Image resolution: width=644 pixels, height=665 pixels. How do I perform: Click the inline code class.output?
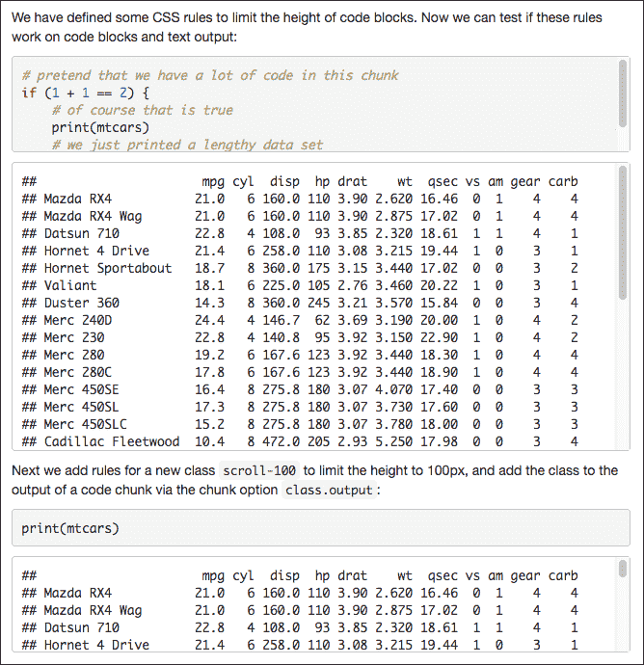click(331, 491)
